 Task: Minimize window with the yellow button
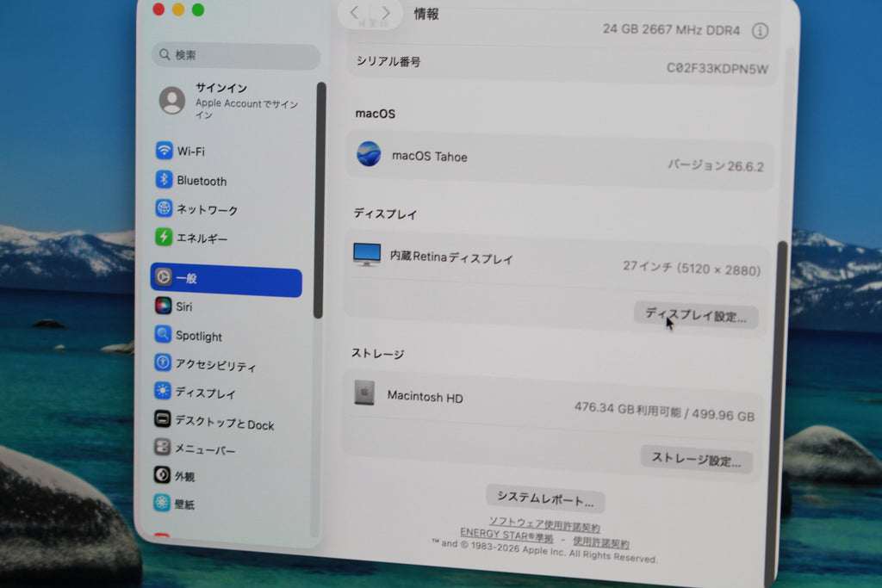pos(178,9)
